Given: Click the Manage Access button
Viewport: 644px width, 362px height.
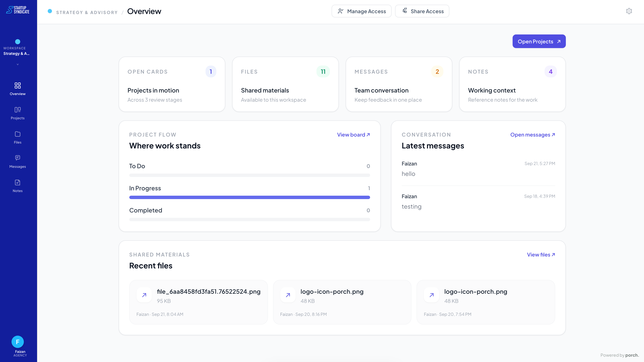Looking at the screenshot, I should [x=361, y=11].
